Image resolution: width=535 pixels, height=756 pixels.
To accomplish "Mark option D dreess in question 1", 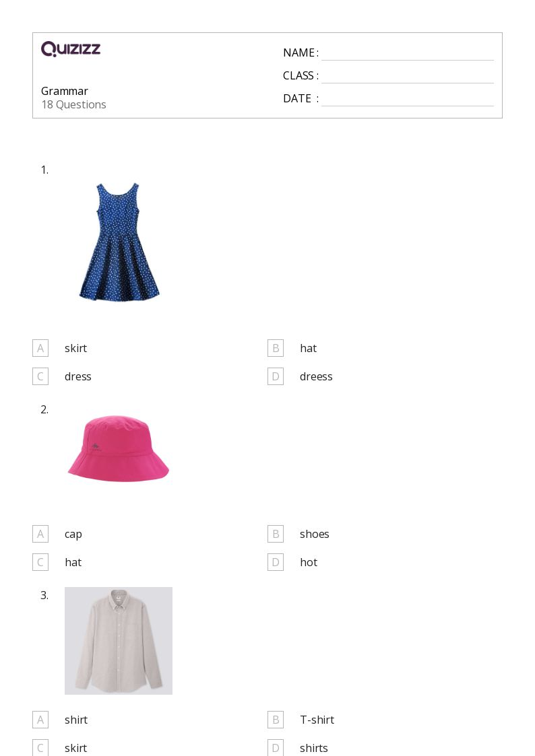I will [x=276, y=376].
